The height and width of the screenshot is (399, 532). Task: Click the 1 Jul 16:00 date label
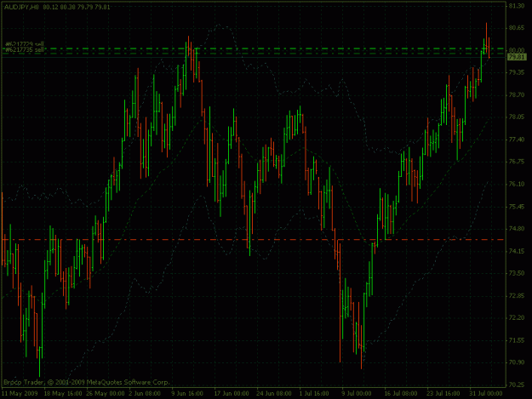[314, 394]
